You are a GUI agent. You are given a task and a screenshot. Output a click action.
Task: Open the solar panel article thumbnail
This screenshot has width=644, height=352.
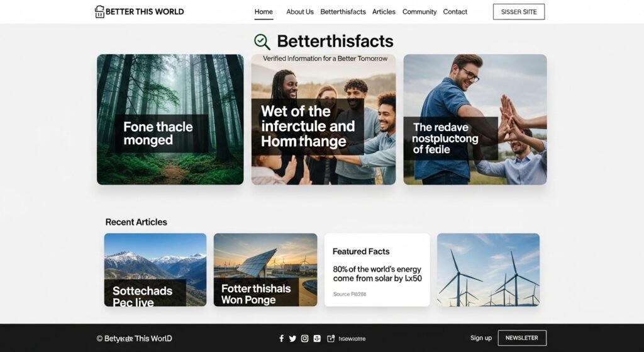pos(265,270)
